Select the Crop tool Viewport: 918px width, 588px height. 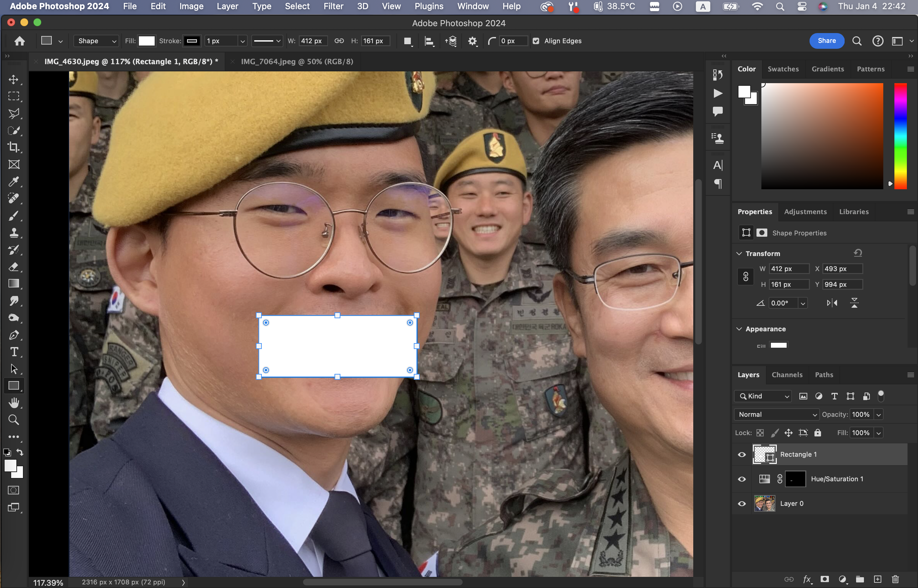14,147
